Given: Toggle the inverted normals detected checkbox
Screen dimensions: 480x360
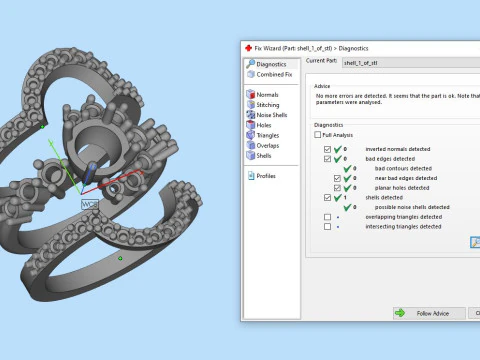Looking at the screenshot, I should (327, 149).
